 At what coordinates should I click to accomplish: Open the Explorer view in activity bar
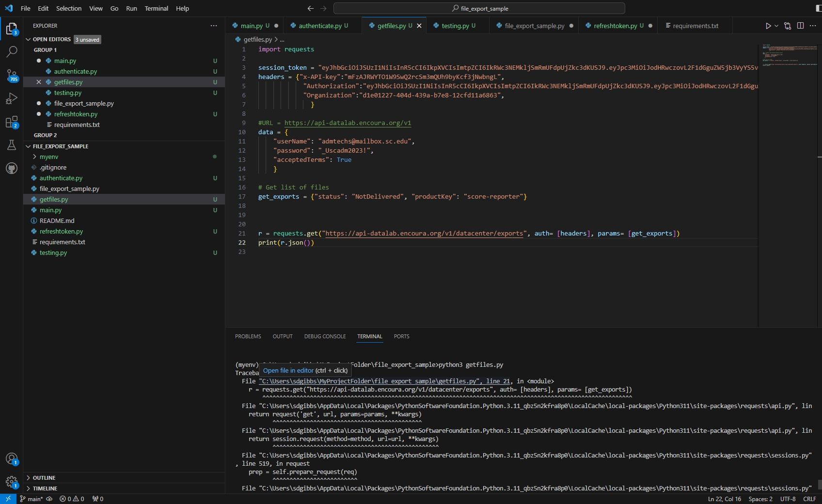pyautogui.click(x=12, y=29)
